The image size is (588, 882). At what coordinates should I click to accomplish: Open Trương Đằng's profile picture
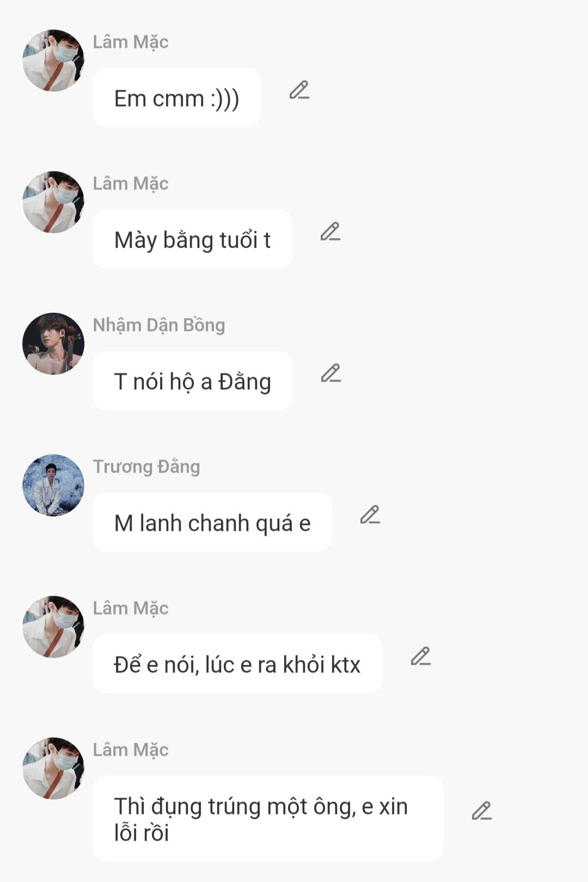pyautogui.click(x=53, y=485)
